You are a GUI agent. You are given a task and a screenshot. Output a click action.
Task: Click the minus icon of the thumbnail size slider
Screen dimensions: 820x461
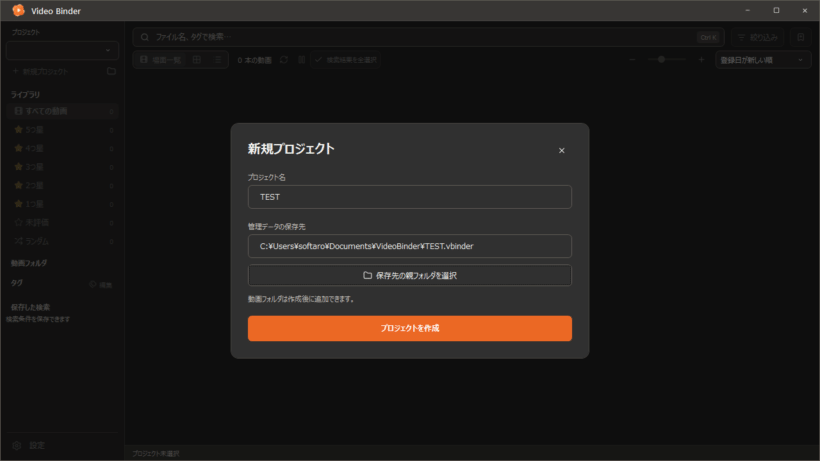[632, 60]
